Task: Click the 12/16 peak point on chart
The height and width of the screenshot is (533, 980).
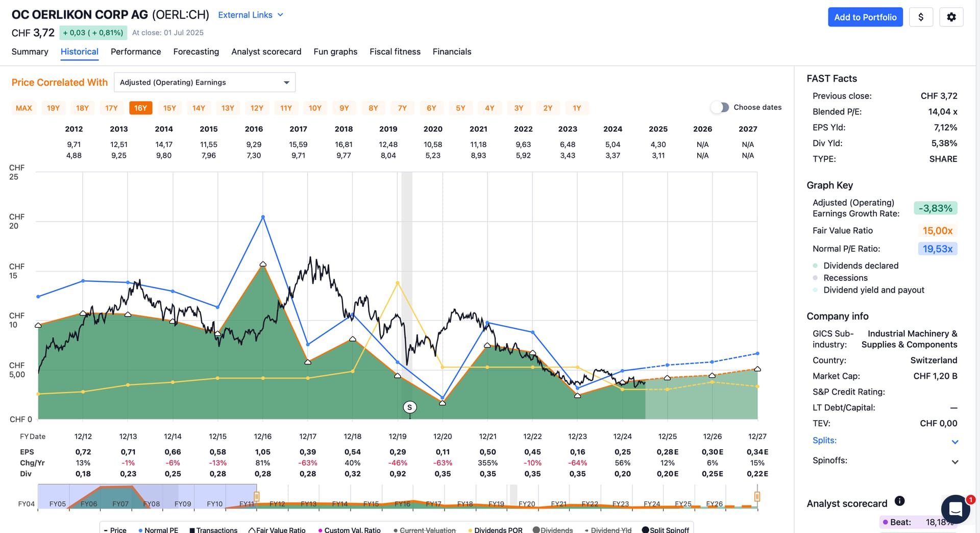Action: coord(263,217)
